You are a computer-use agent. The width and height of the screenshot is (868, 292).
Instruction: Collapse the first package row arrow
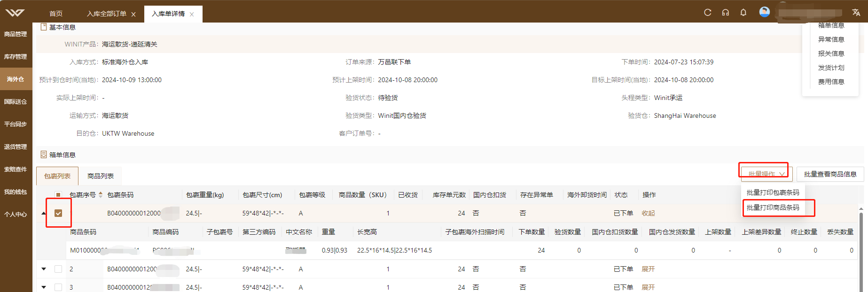tap(44, 213)
